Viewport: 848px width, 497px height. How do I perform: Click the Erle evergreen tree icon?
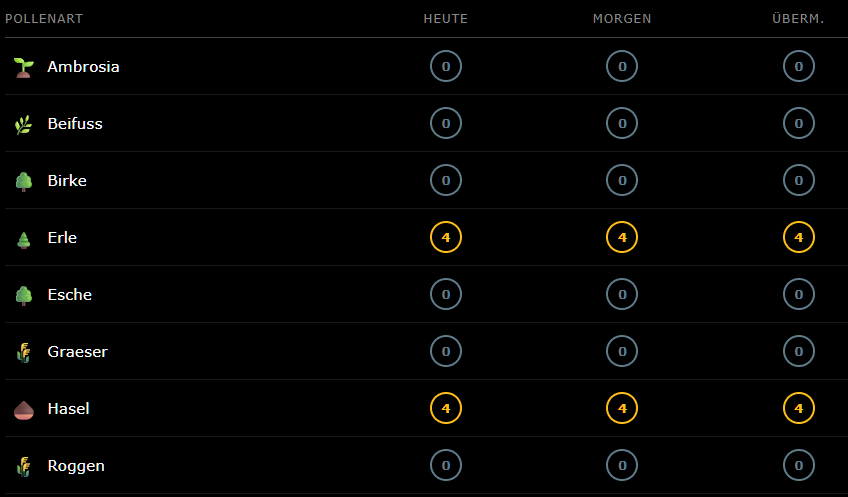[x=23, y=238]
